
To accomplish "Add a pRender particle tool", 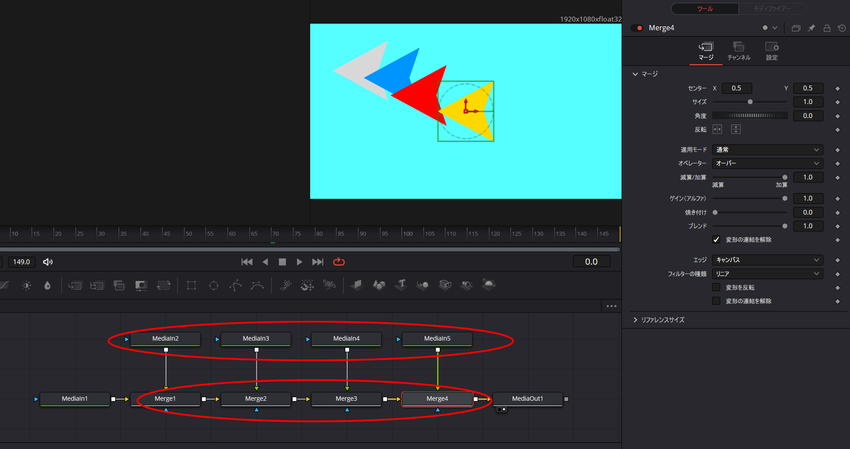I will 329,285.
